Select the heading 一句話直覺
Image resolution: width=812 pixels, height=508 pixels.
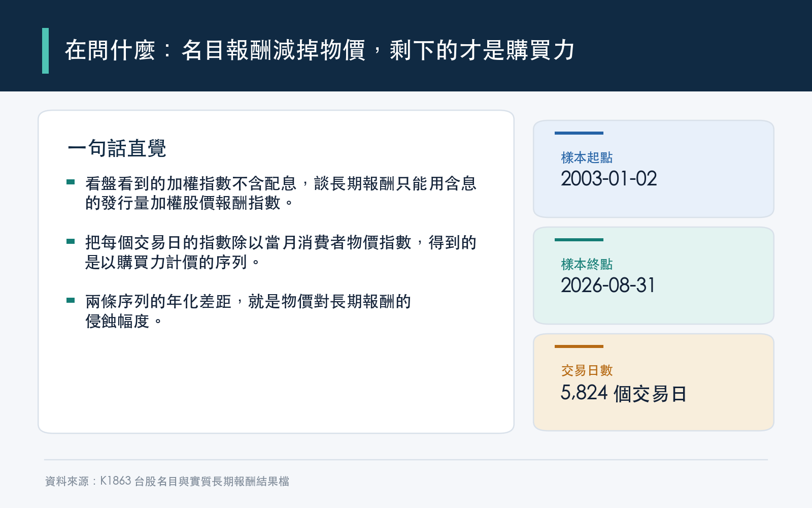[x=117, y=148]
